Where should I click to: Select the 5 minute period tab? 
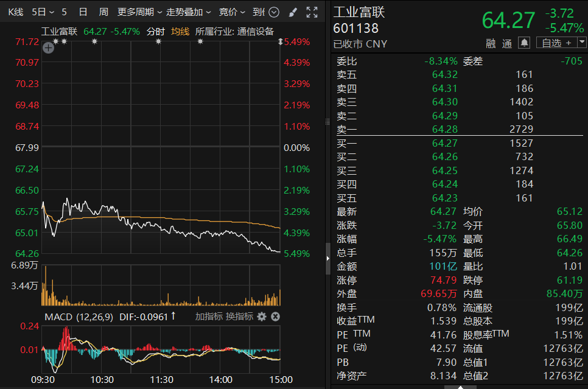(64, 12)
